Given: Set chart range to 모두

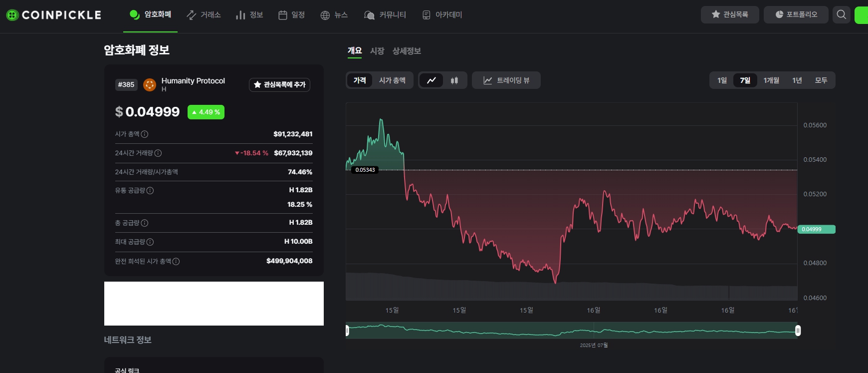Looking at the screenshot, I should [821, 80].
